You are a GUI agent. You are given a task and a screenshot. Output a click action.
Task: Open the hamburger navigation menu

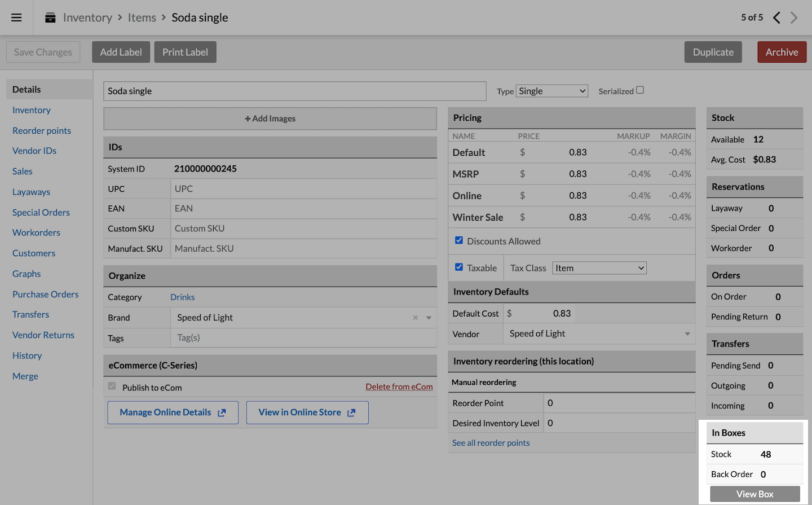(x=16, y=17)
